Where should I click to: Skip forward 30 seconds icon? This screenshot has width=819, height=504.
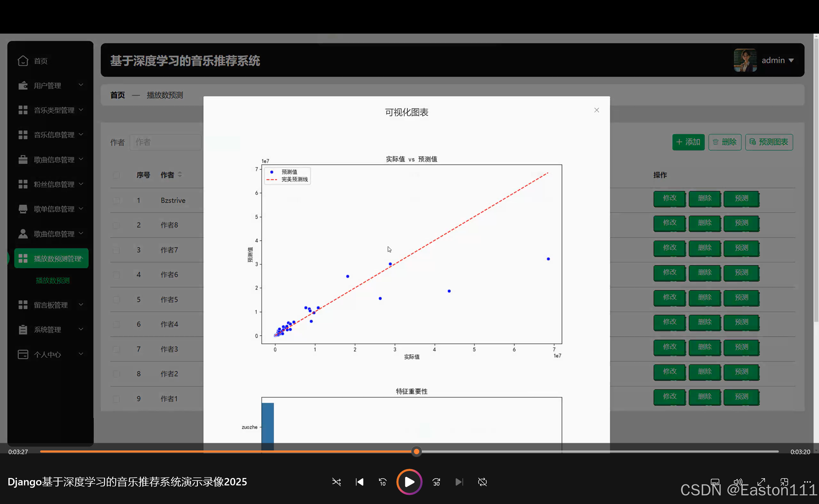(436, 482)
